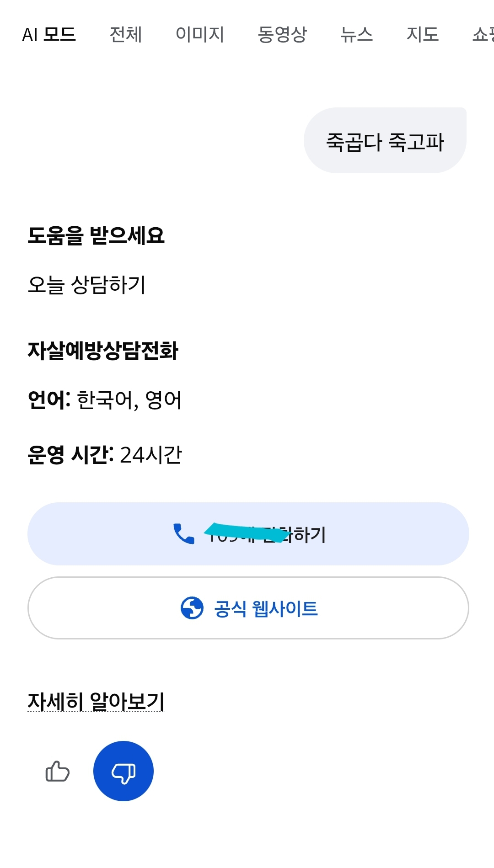This screenshot has width=494, height=868.
Task: Switch to the AI 모드 tab
Action: (x=49, y=34)
